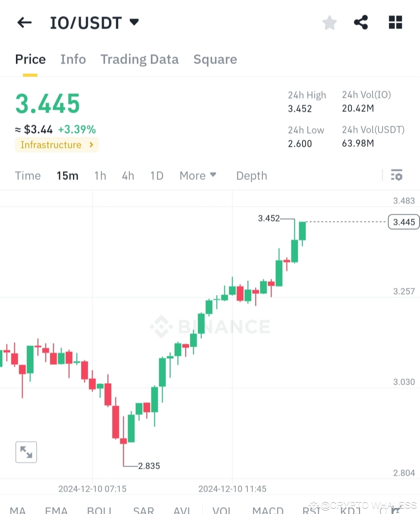This screenshot has width=420, height=514.
Task: Tap the 3.445 current price tag
Action: coord(403,222)
